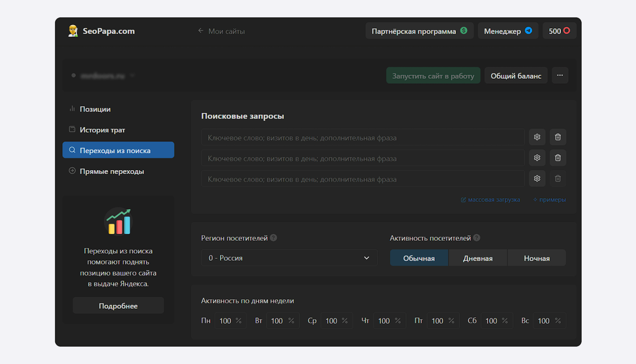
Task: Show help for Регион посетителей
Action: pyautogui.click(x=273, y=238)
